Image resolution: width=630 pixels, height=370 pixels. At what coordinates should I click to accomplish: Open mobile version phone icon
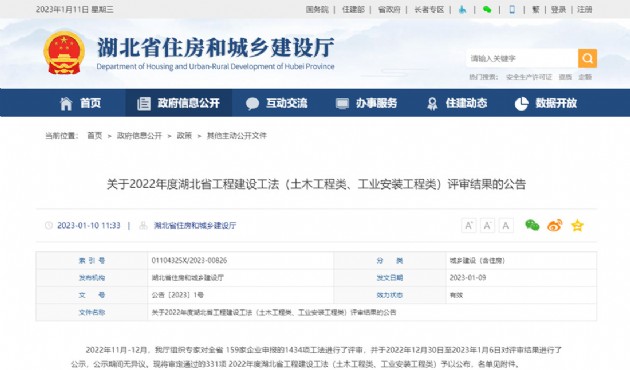click(x=512, y=9)
